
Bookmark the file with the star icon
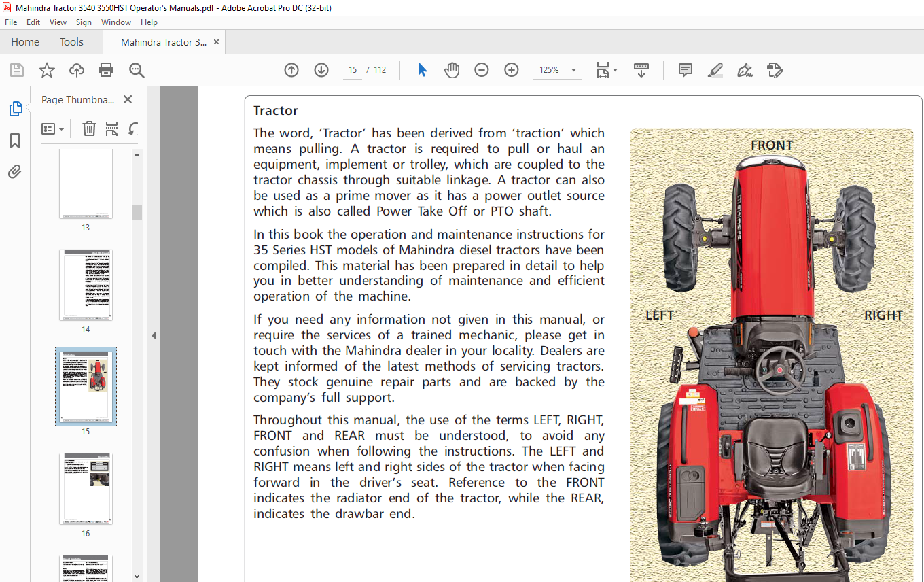[x=47, y=70]
